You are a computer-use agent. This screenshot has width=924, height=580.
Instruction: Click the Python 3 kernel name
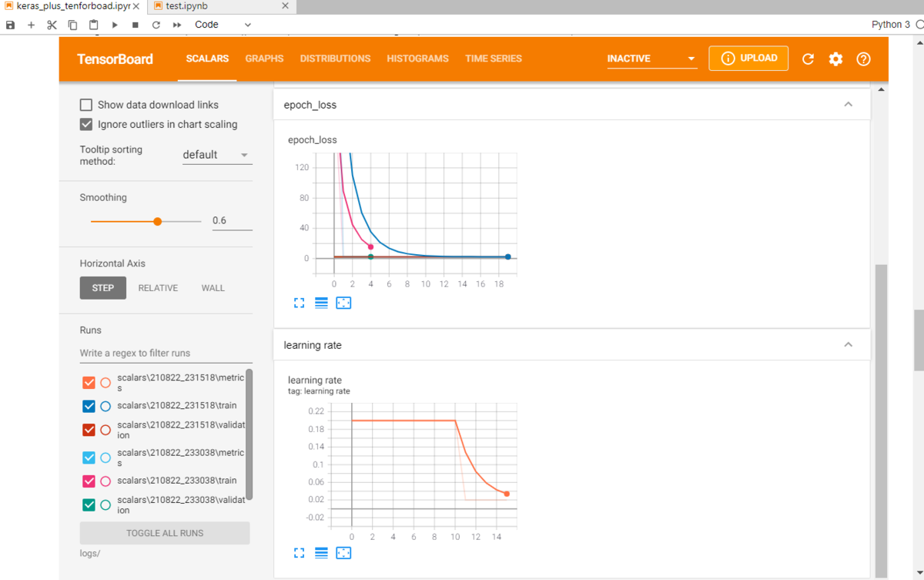(x=890, y=25)
